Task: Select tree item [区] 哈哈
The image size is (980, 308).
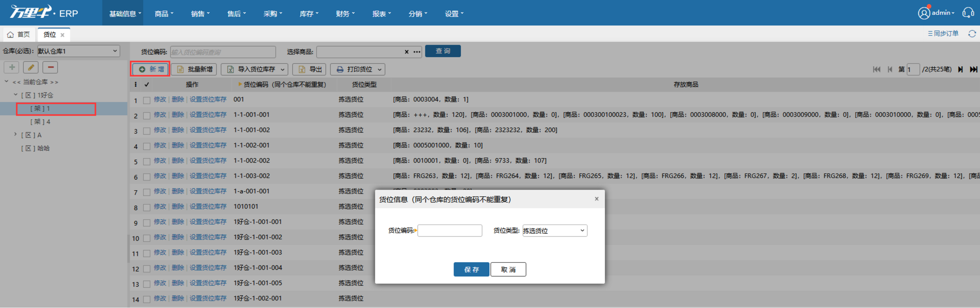Action: pyautogui.click(x=35, y=148)
